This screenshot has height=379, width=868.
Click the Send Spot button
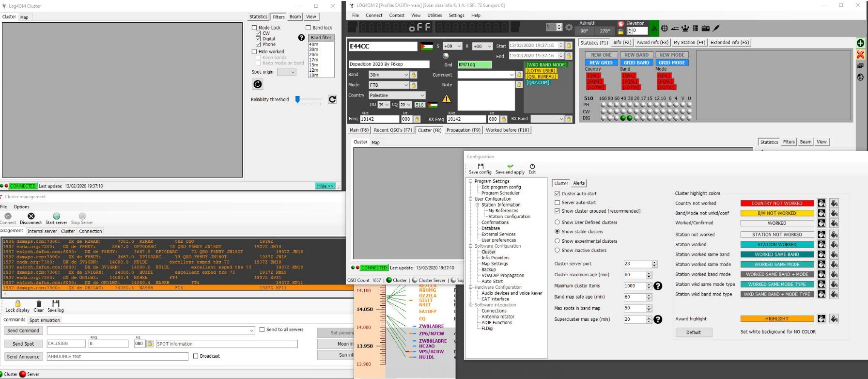pyautogui.click(x=23, y=344)
